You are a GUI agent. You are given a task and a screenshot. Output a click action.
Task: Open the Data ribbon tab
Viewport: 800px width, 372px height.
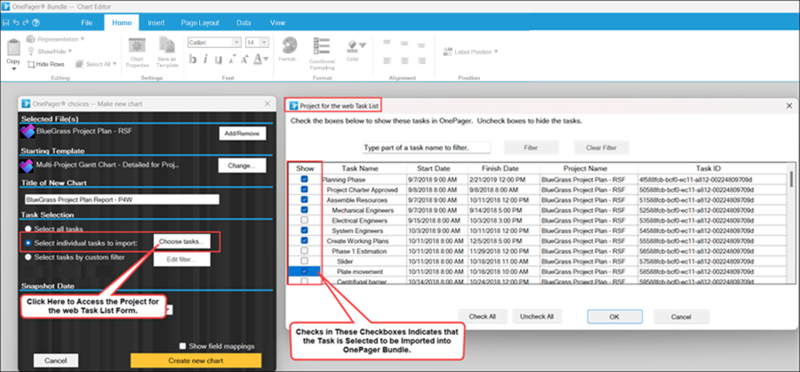243,23
